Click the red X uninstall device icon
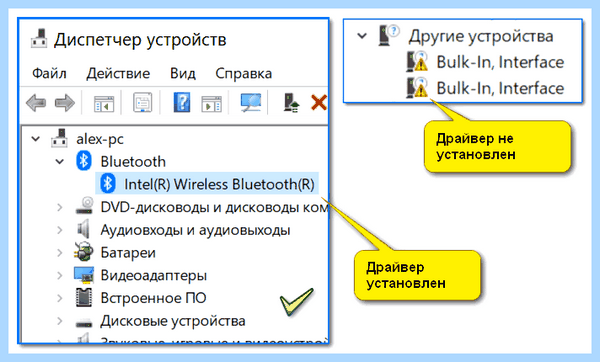 point(319,103)
